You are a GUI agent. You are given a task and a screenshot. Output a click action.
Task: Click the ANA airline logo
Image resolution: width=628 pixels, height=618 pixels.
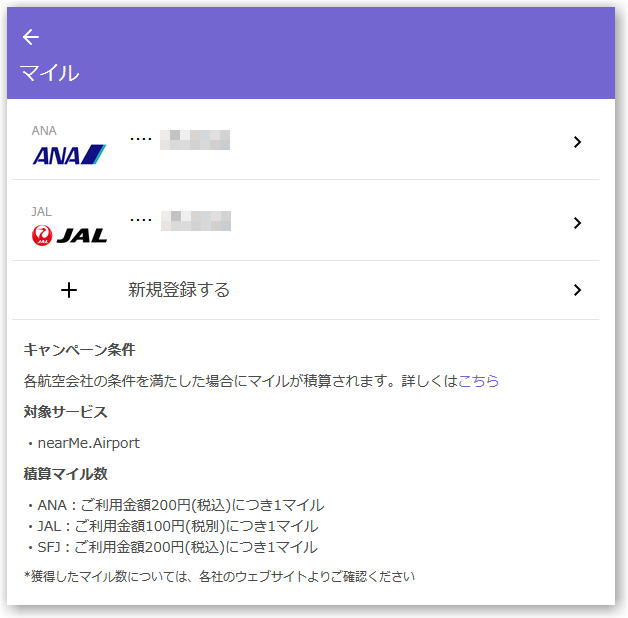click(69, 155)
